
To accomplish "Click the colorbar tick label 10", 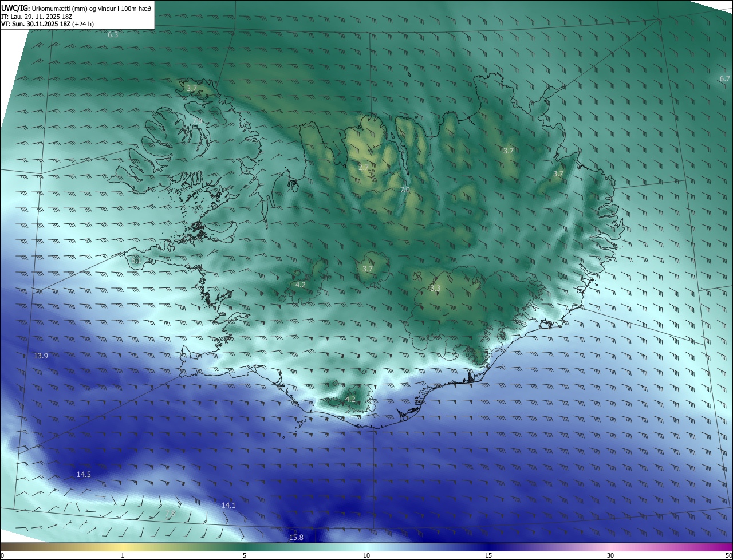I will [x=366, y=555].
